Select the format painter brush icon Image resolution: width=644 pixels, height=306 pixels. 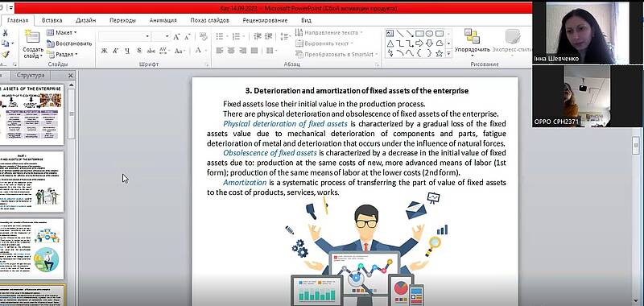(5, 54)
